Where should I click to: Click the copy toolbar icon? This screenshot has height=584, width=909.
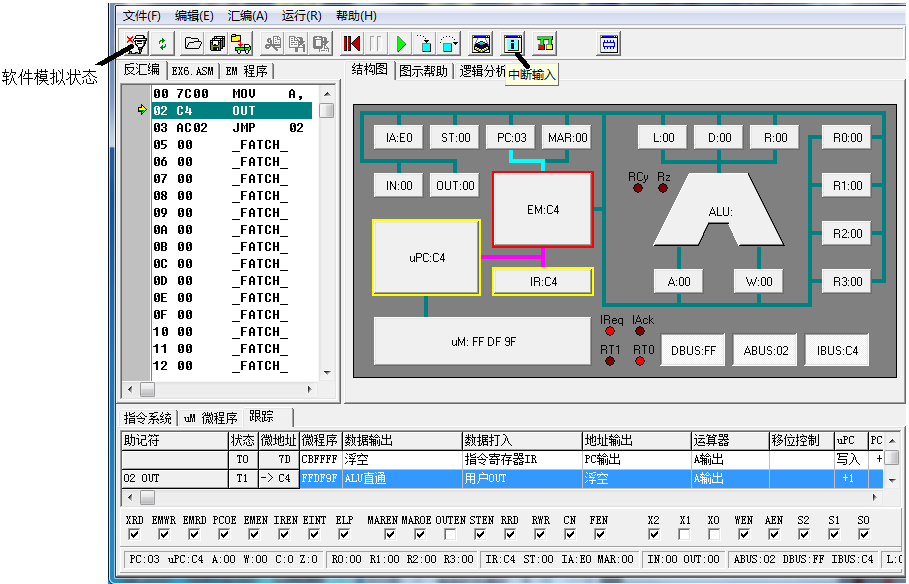(x=297, y=43)
